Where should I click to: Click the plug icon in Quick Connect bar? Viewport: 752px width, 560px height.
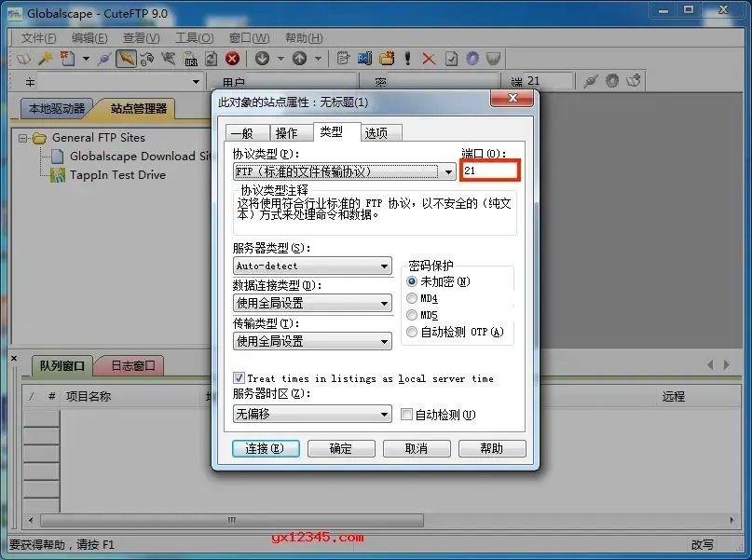click(591, 81)
